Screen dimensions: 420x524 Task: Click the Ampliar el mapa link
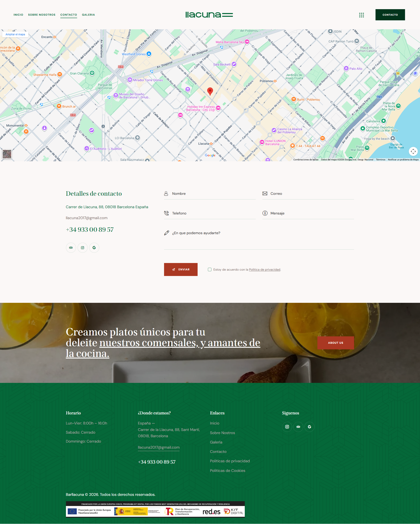pos(15,34)
